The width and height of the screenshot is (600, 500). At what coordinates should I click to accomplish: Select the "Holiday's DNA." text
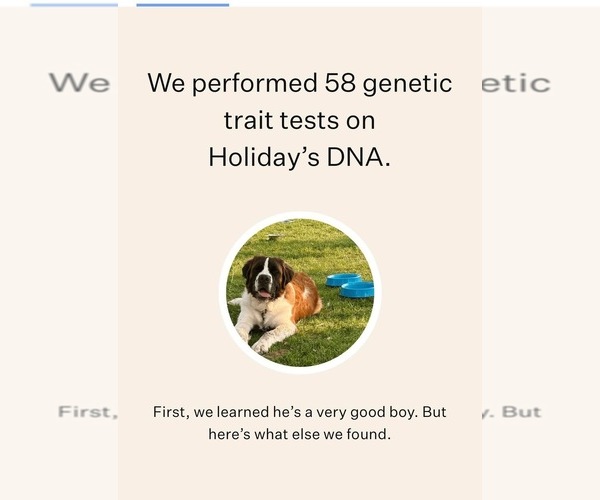click(300, 157)
